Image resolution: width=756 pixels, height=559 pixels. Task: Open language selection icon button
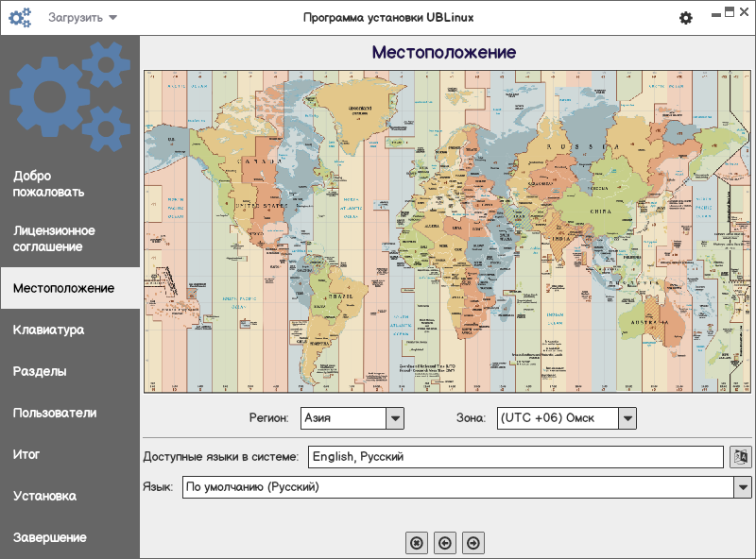point(740,457)
